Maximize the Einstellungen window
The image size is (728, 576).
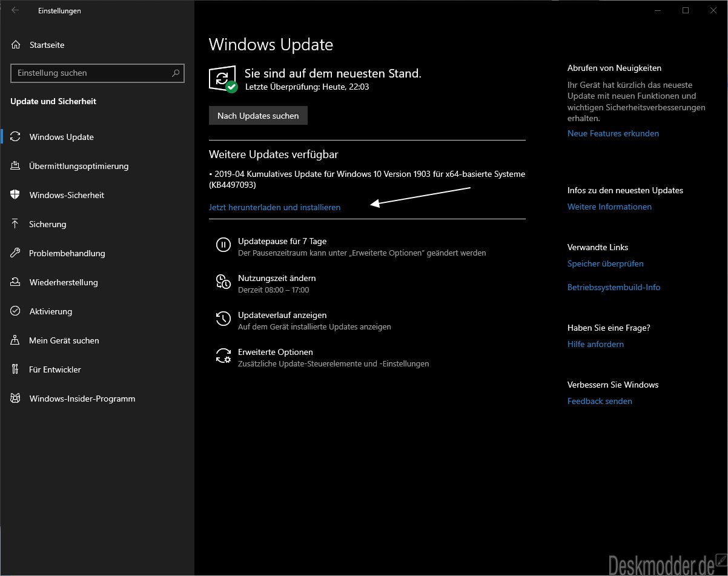pyautogui.click(x=686, y=10)
